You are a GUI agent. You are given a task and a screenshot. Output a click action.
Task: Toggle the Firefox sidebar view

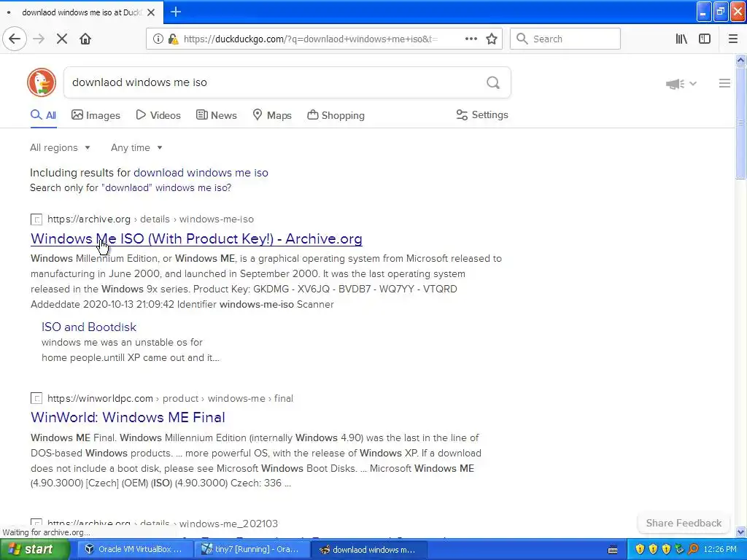tap(705, 39)
